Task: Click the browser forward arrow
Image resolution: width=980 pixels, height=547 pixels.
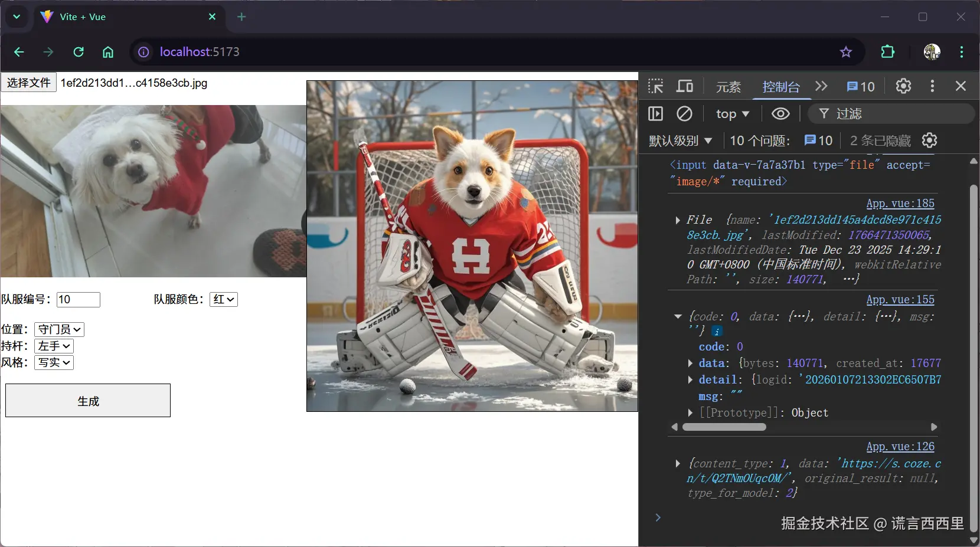Action: (48, 52)
